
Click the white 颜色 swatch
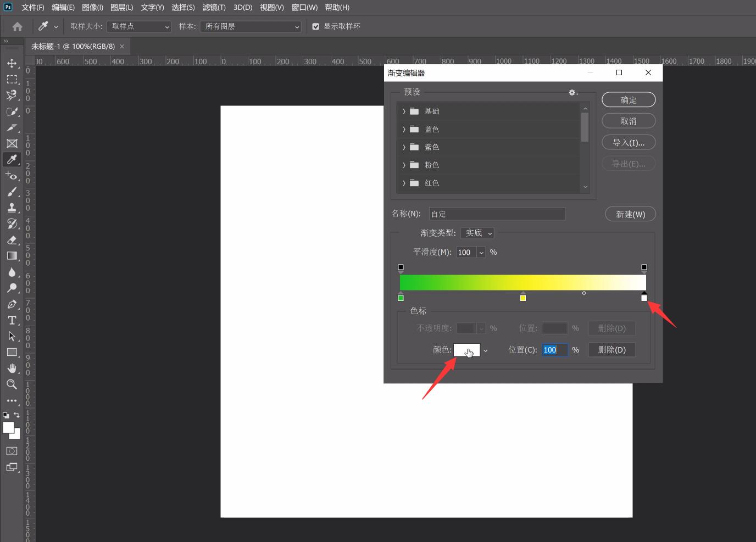[466, 350]
